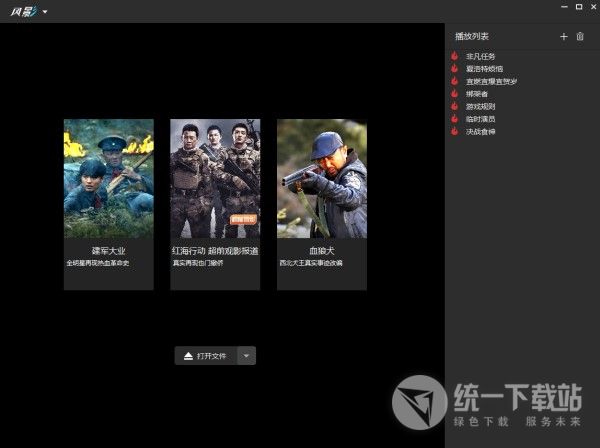The height and width of the screenshot is (448, 600).
Task: Select the playlist entry 游戏规则
Action: point(480,106)
